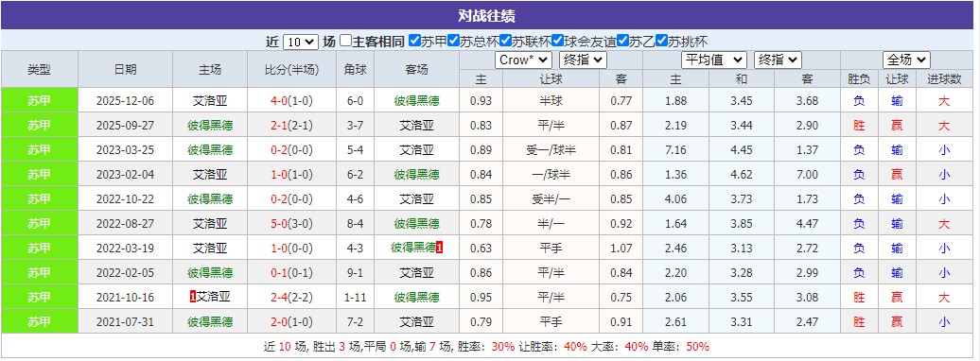Click home odds 7.16 in 2023-03-25 row
The height and width of the screenshot is (361, 980).
tap(676, 150)
